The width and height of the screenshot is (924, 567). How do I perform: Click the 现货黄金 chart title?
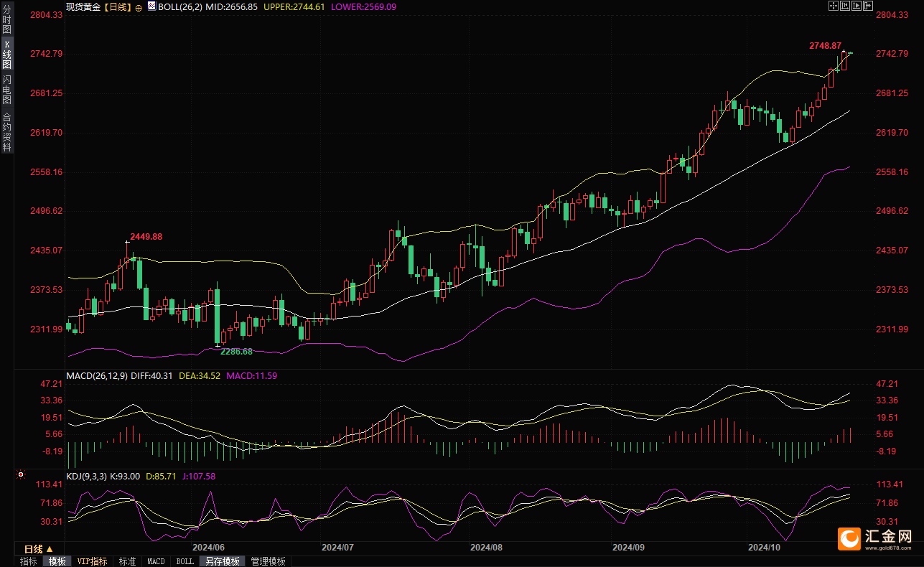(83, 6)
